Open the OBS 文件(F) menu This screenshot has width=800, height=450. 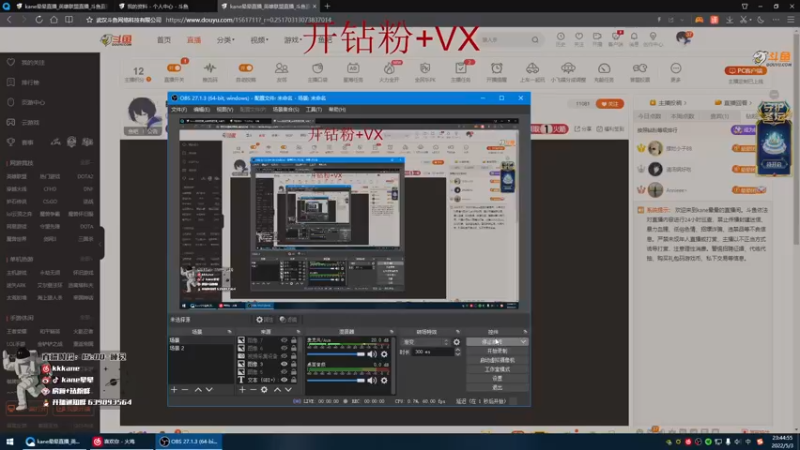tap(179, 109)
